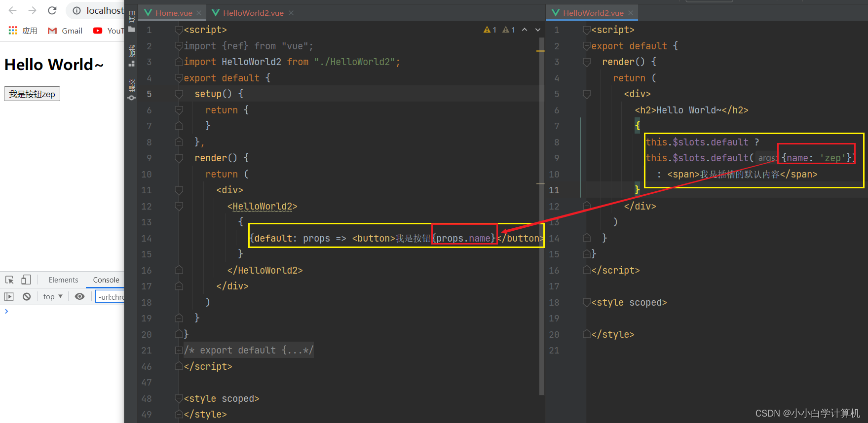
Task: Click the name: 'zep' argument on line 9
Action: pos(816,158)
